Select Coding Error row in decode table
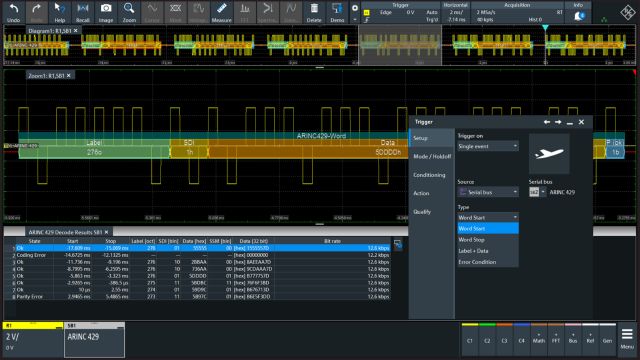This screenshot has height=360, width=640. [203, 255]
